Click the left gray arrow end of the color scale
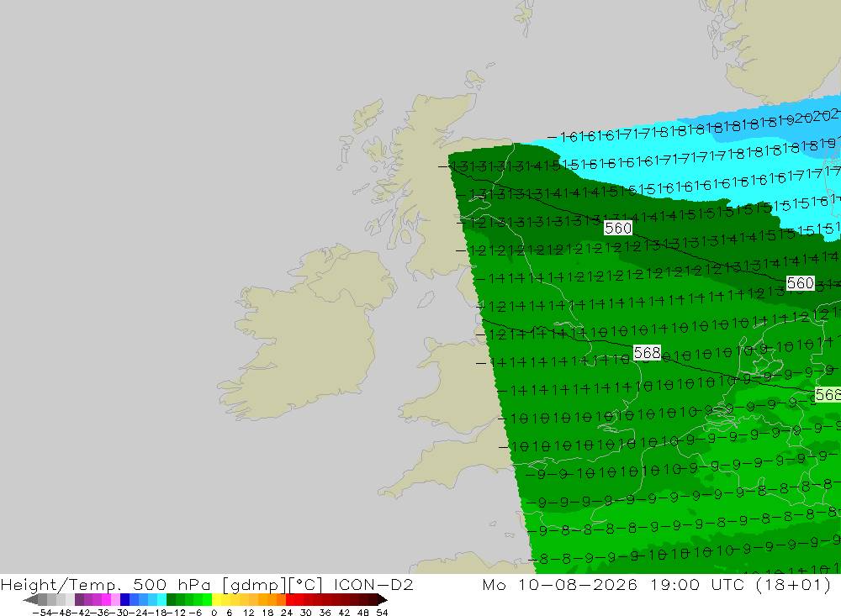Image resolution: width=841 pixels, height=616 pixels. [31, 600]
